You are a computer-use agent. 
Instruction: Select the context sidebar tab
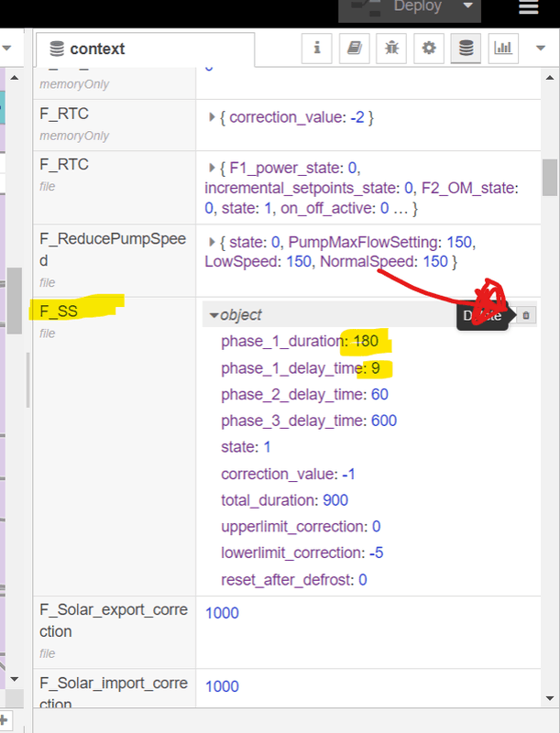coord(146,49)
